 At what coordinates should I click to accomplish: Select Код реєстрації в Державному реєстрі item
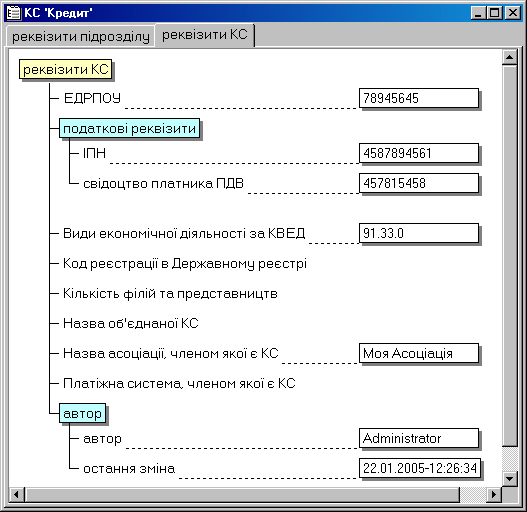tap(185, 264)
